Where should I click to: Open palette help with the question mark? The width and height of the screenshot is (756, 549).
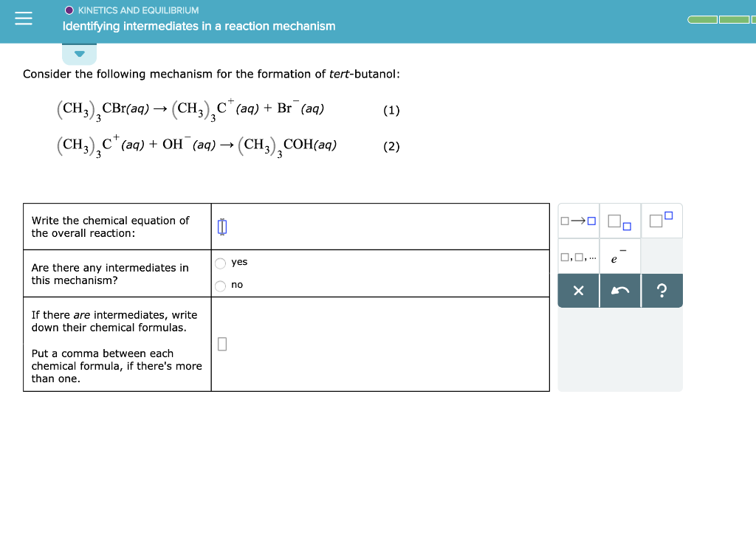pos(662,290)
